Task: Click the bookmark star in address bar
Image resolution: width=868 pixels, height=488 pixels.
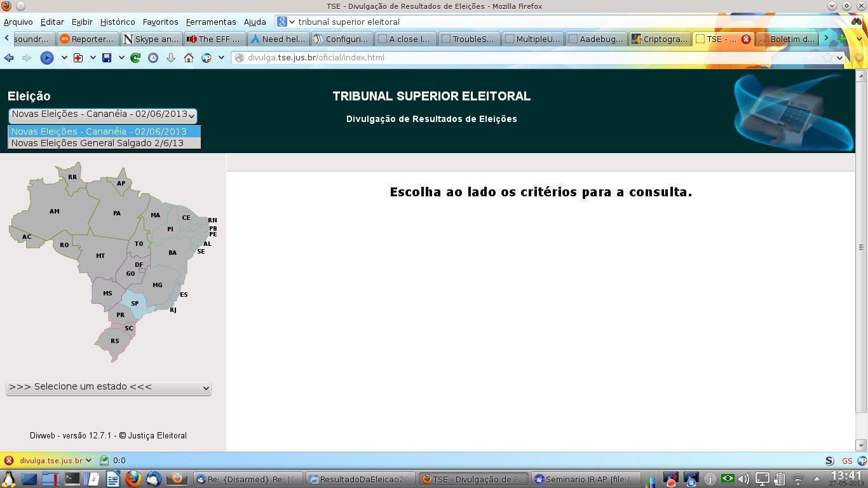Action: click(x=827, y=58)
